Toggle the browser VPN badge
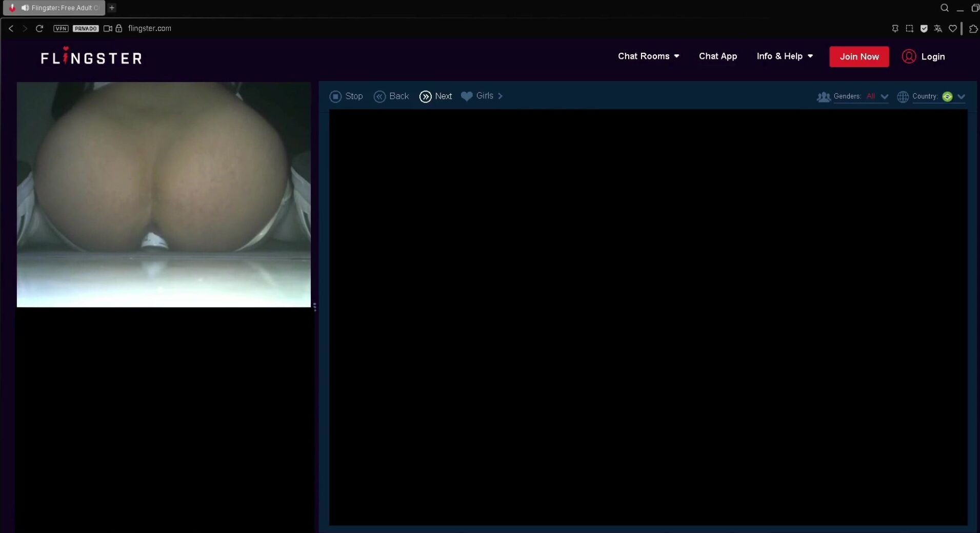This screenshot has height=533, width=980. (61, 29)
